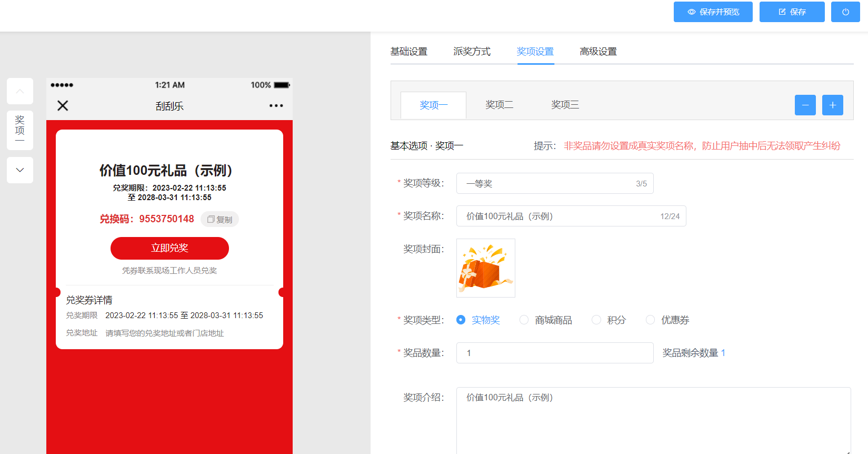
Task: Open the 派奖方式 tab
Action: tap(472, 52)
